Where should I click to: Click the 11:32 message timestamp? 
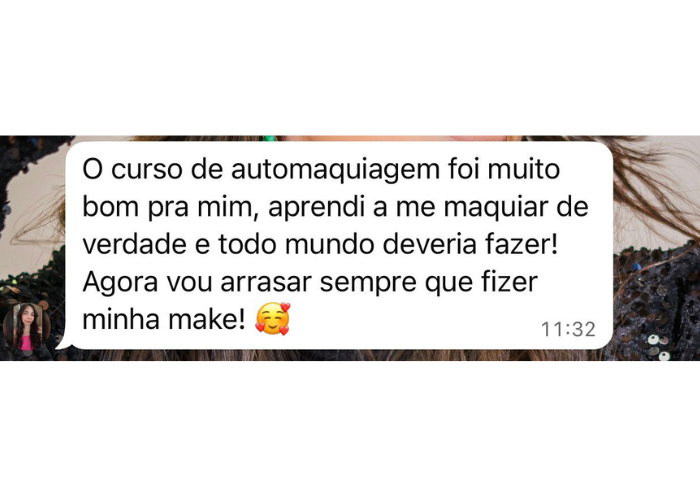coord(568,329)
